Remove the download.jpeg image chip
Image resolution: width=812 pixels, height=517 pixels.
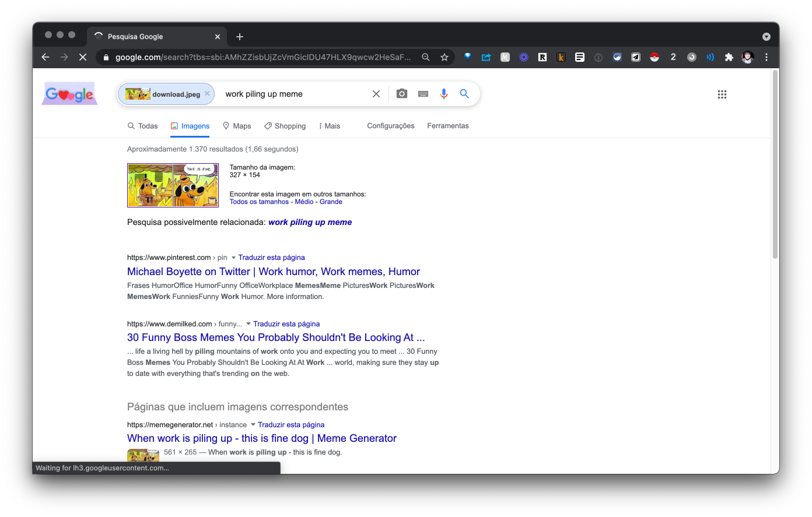pos(207,93)
